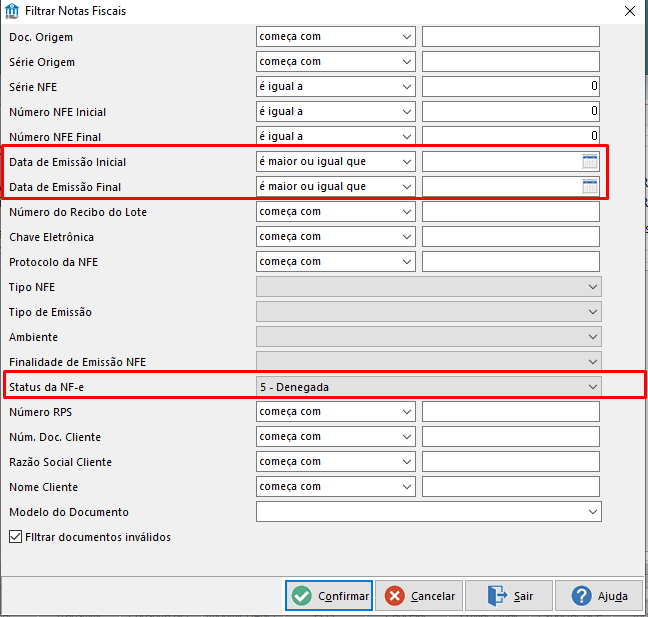Expand the Ambiente dropdown
648x617 pixels.
point(429,337)
